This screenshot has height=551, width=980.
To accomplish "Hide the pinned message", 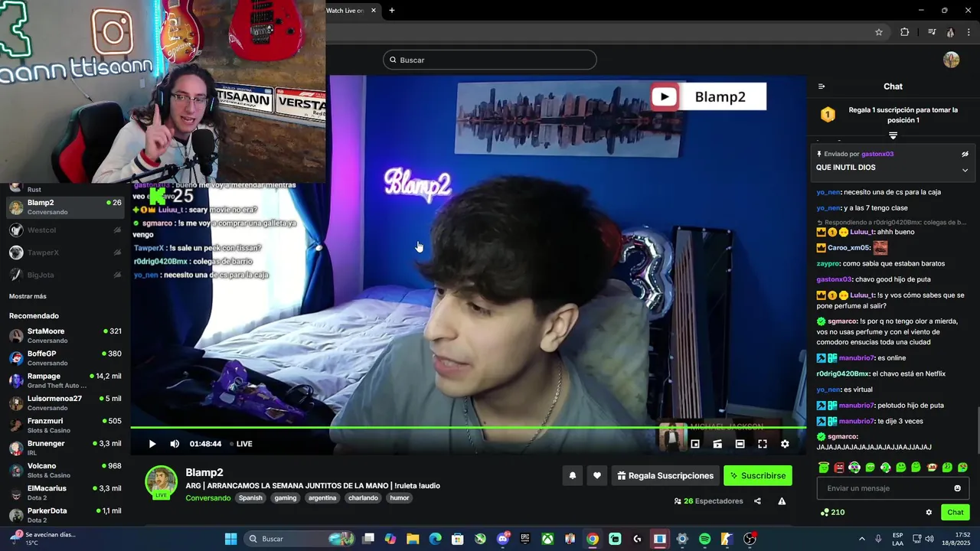I will 965,154.
